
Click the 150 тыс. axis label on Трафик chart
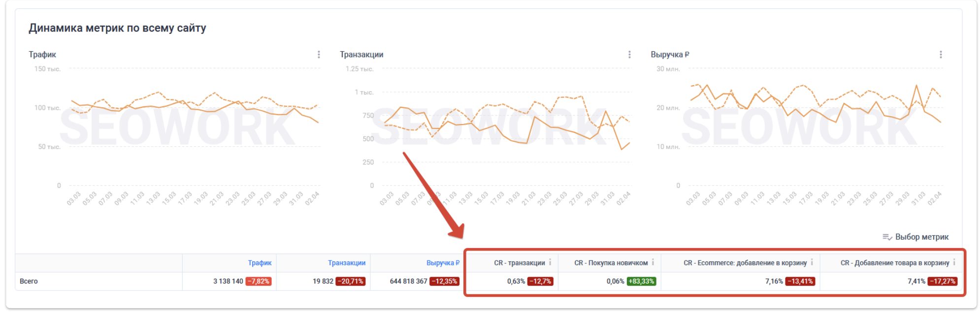tap(47, 69)
